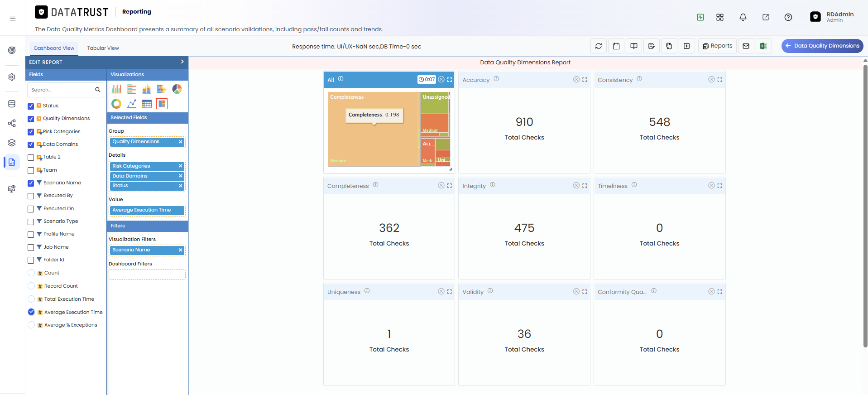The image size is (868, 395).
Task: Expand the Consistency widget to fullscreen
Action: 720,80
